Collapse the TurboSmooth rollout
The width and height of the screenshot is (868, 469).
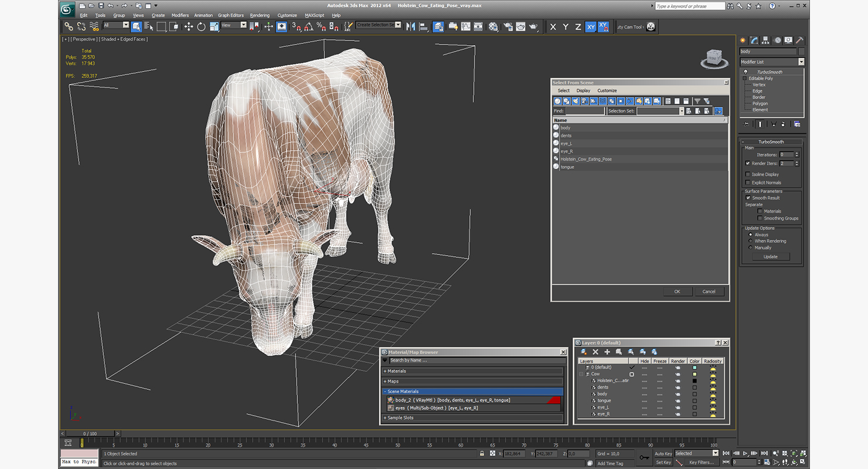point(771,142)
